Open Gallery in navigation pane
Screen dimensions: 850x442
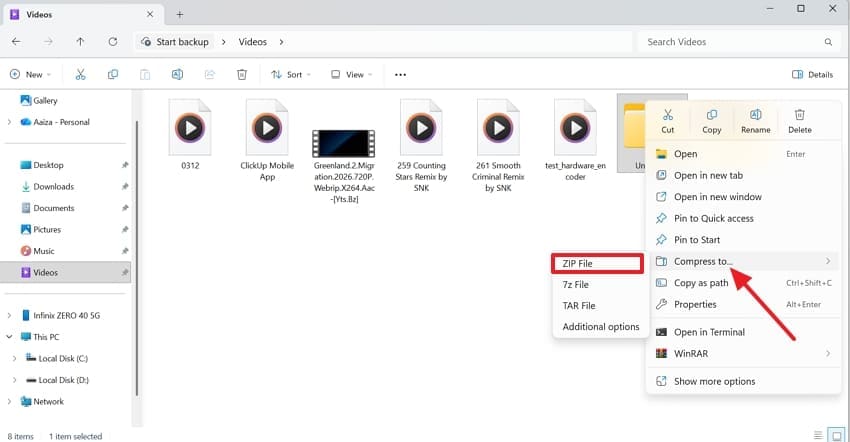coord(39,100)
